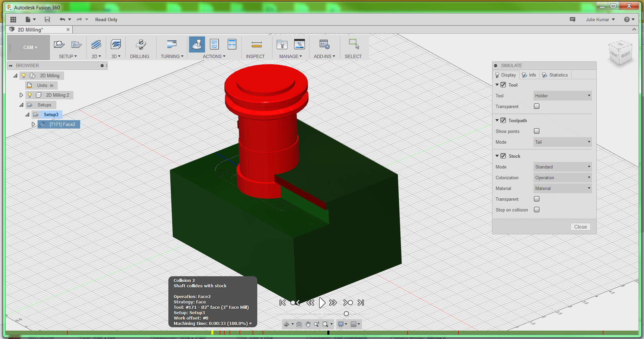Open the data panel grid icon

[13, 19]
